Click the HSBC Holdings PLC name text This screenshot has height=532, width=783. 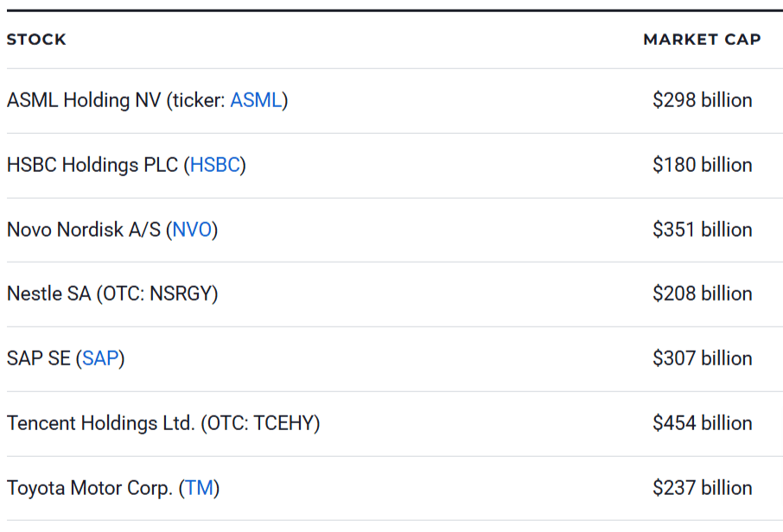pos(92,165)
